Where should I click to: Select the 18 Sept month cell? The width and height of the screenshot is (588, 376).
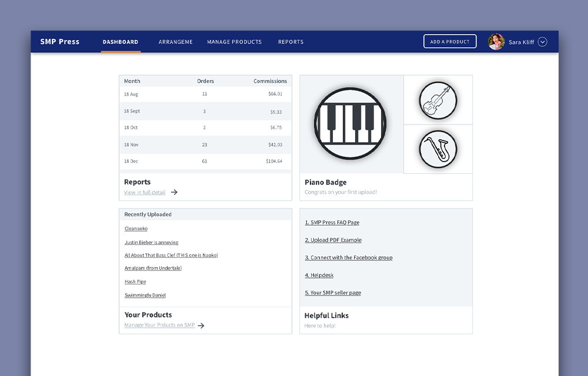(132, 111)
